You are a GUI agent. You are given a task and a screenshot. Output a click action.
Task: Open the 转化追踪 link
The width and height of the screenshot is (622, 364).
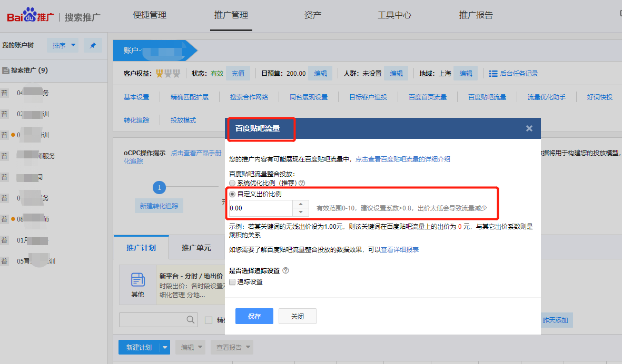(x=136, y=120)
